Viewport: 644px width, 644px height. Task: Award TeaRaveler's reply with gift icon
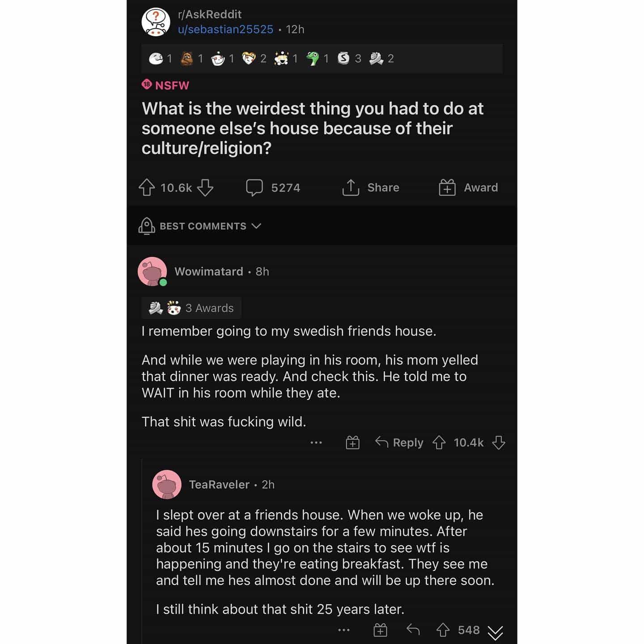click(380, 630)
